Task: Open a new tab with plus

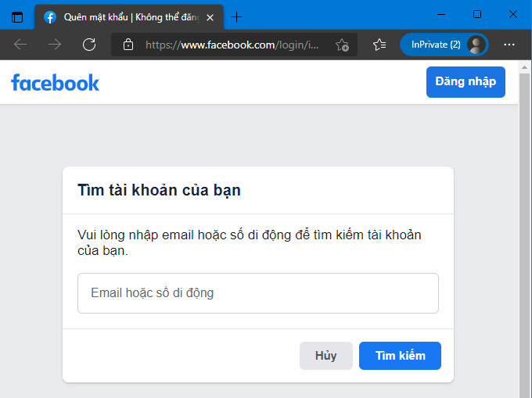Action: coord(236,16)
